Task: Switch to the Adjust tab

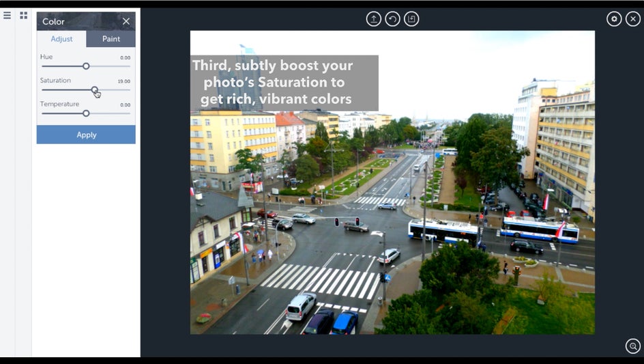Action: [61, 39]
